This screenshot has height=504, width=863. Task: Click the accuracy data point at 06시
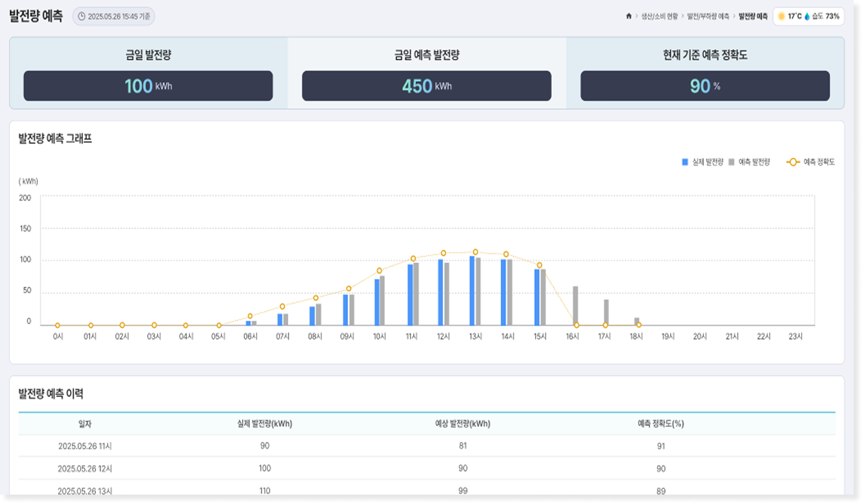(250, 316)
